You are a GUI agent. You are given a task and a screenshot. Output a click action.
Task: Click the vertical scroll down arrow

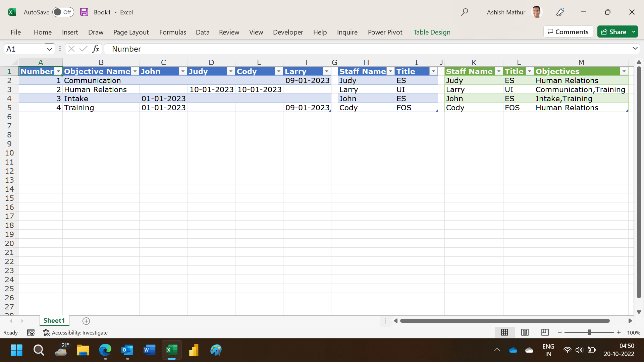point(639,312)
